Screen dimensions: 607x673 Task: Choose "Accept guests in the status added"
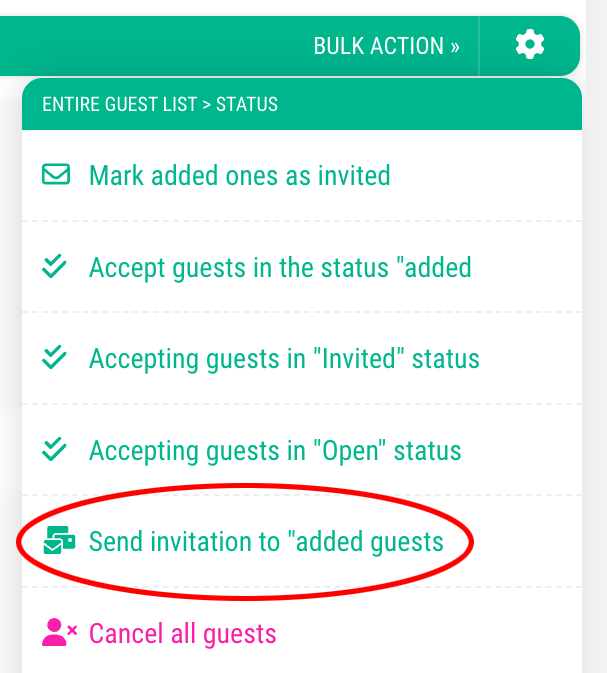coord(280,267)
